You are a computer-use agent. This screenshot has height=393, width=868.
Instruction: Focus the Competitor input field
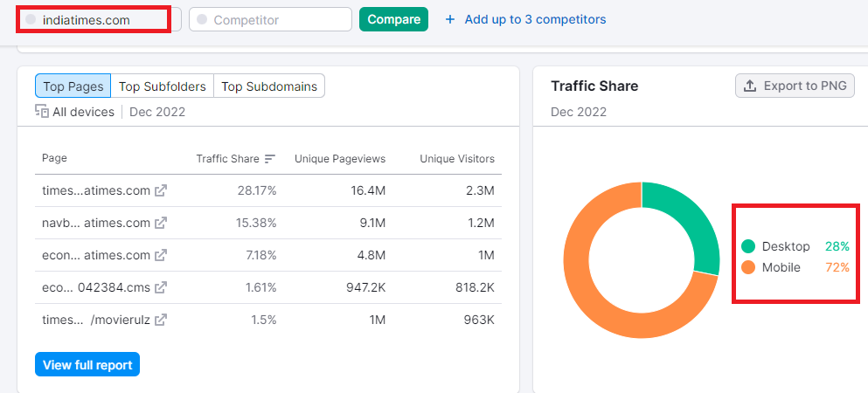click(x=270, y=19)
